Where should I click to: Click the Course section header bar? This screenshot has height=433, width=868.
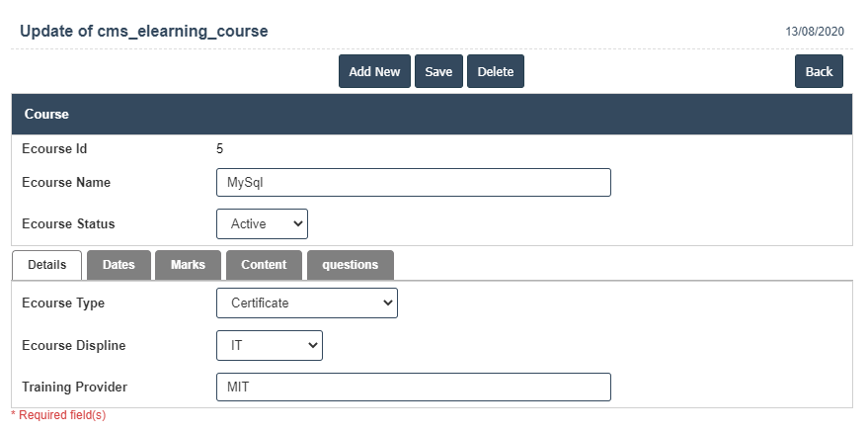coord(432,114)
